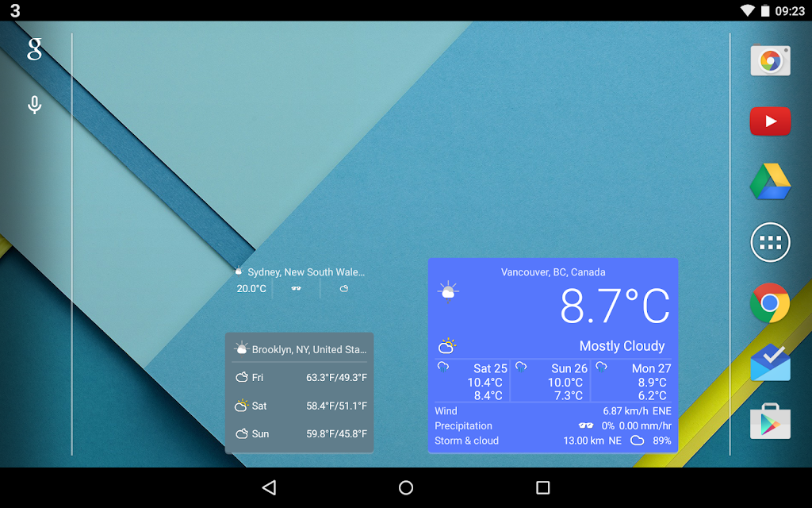Tap the Storm & cloud row label
This screenshot has height=508, width=812.
coord(466,441)
